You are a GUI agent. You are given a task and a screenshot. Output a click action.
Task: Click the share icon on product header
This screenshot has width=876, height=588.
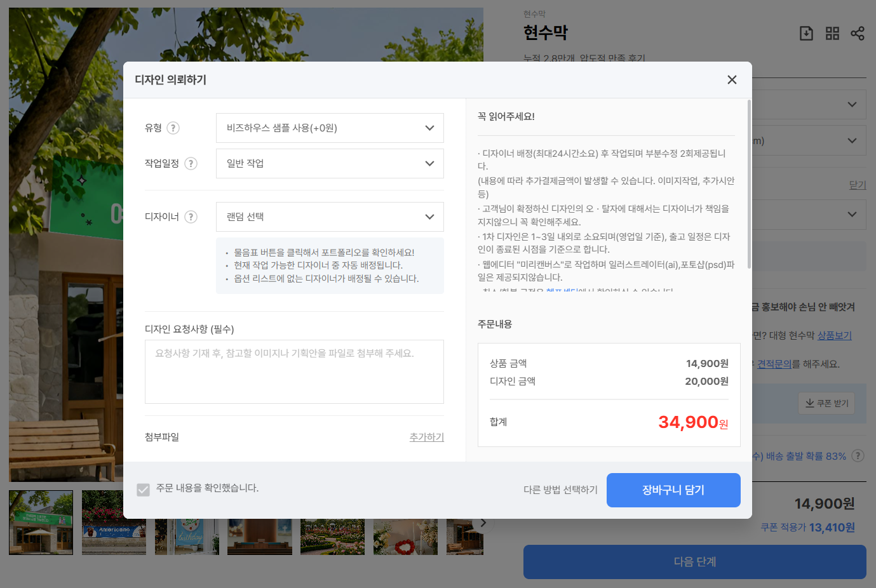click(x=858, y=33)
